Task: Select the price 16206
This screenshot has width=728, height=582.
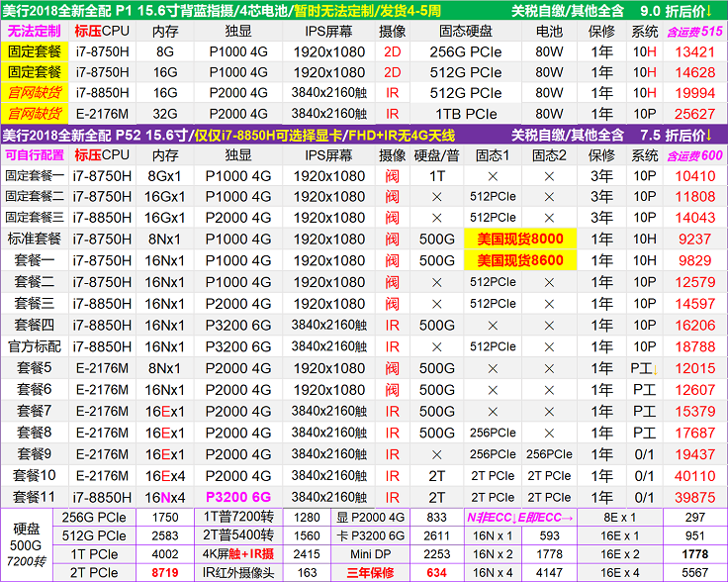Action: pyautogui.click(x=694, y=325)
